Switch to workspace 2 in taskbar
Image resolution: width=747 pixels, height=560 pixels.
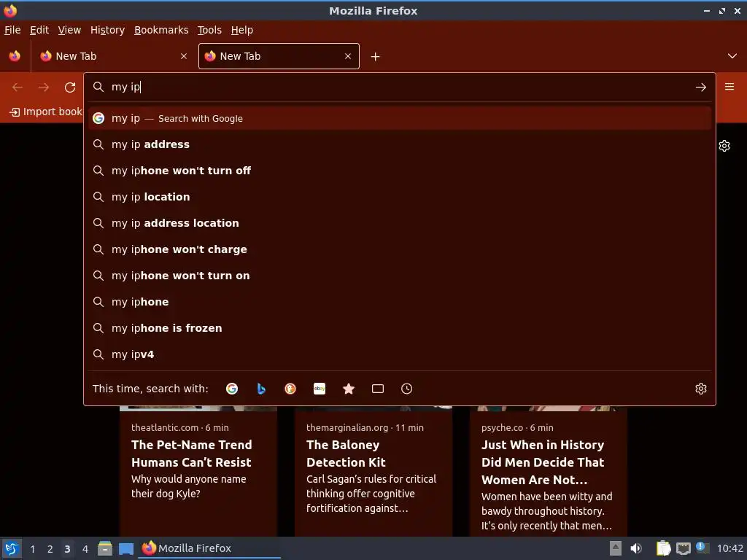click(x=50, y=549)
